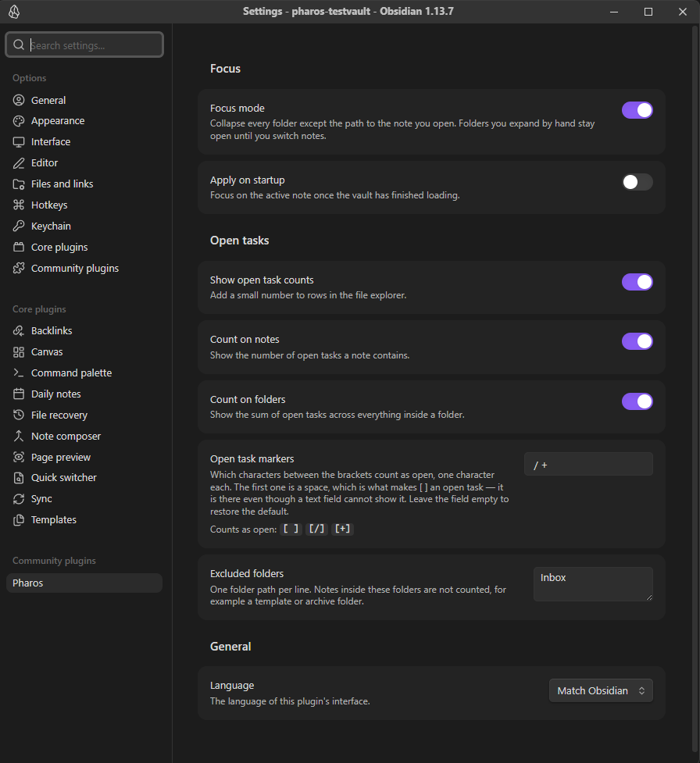Click the "[+]" open marker chip

coord(343,529)
